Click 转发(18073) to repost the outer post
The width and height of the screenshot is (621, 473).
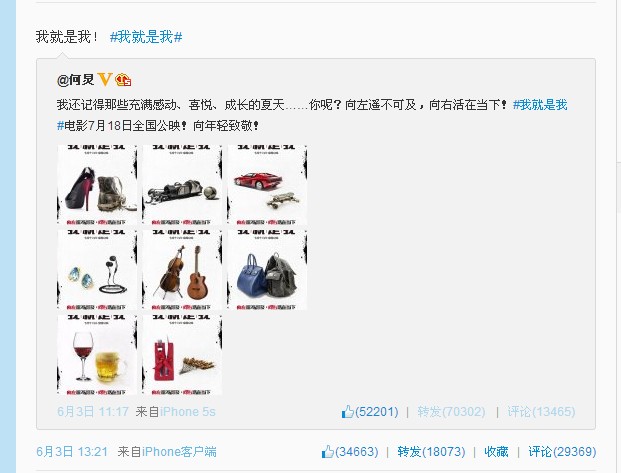(x=431, y=452)
